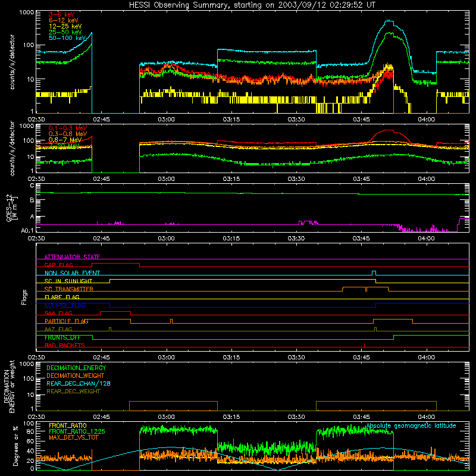
Task: Click the DECIMATION_ENERGY legend label
Action: [x=76, y=368]
